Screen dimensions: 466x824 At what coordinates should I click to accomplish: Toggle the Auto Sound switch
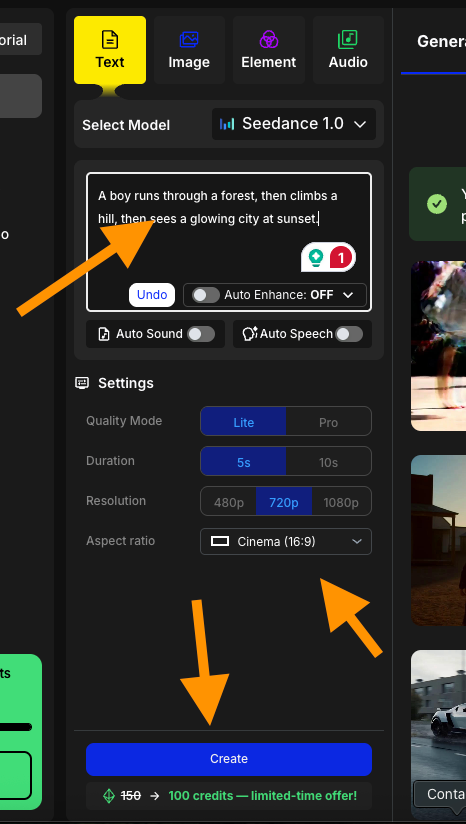201,334
